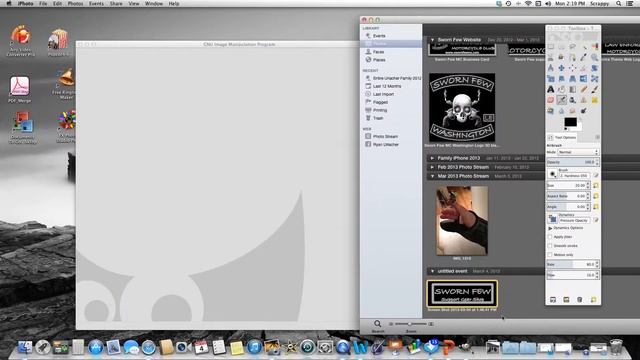Select the Perspective tool

click(x=572, y=78)
